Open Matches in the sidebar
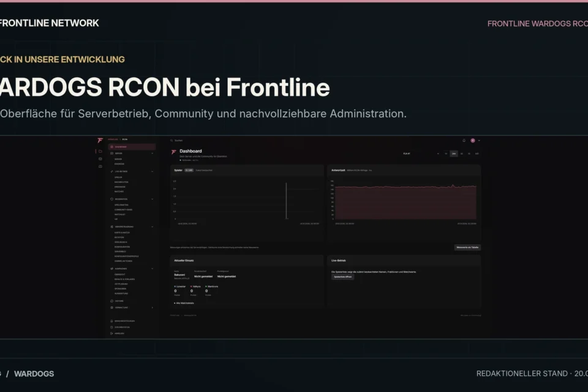 [x=119, y=191]
